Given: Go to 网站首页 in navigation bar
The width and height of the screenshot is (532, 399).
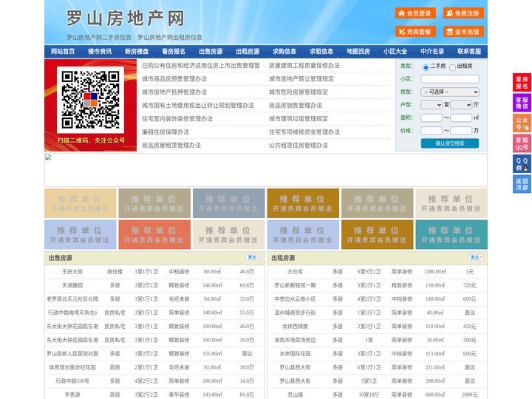Looking at the screenshot, I should pos(63,52).
